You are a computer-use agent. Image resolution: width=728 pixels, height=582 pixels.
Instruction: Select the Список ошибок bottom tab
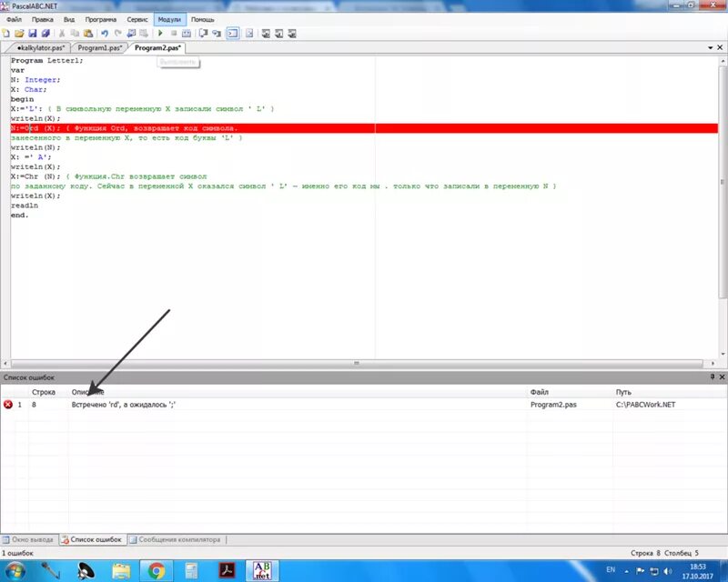[x=93, y=540]
